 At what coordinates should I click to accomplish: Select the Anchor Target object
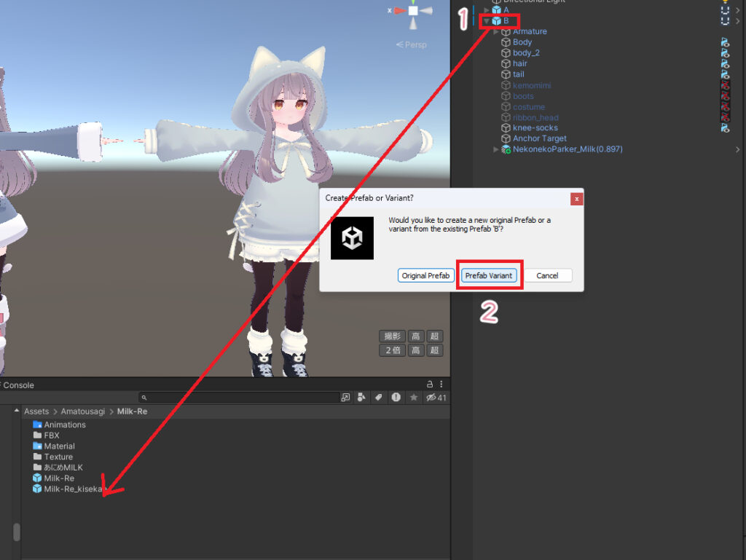[x=540, y=138]
